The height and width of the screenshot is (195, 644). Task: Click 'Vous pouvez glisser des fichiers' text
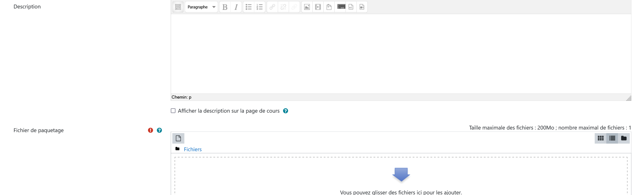(401, 192)
